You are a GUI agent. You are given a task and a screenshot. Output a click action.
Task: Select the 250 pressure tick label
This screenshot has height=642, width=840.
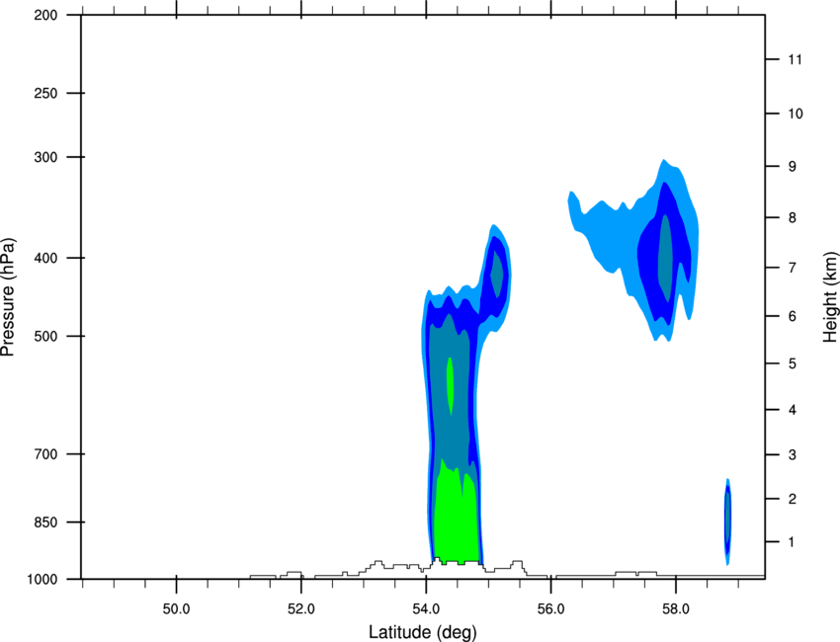[x=45, y=93]
